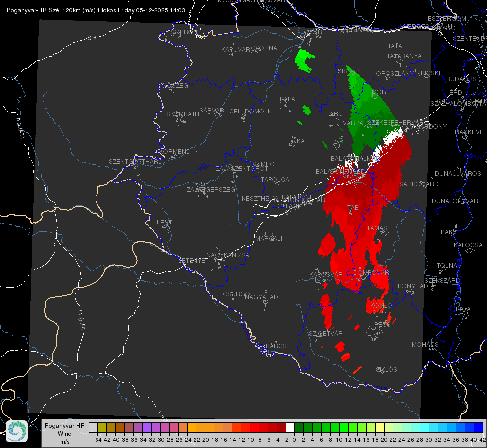The image size is (487, 448).
Task: Select the PÁPA city label
Action: click(288, 99)
